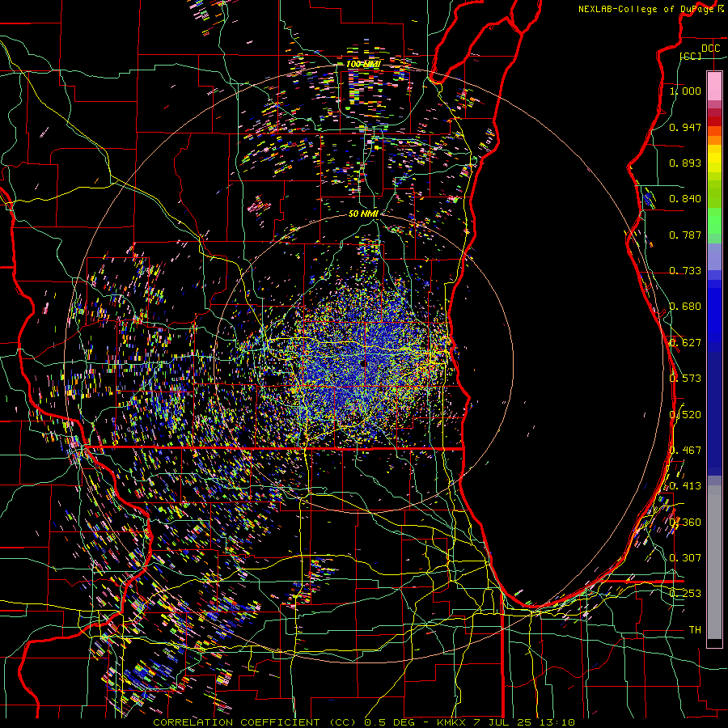Click the 0.787 color scale value
Screen dimensions: 728x728
685,235
